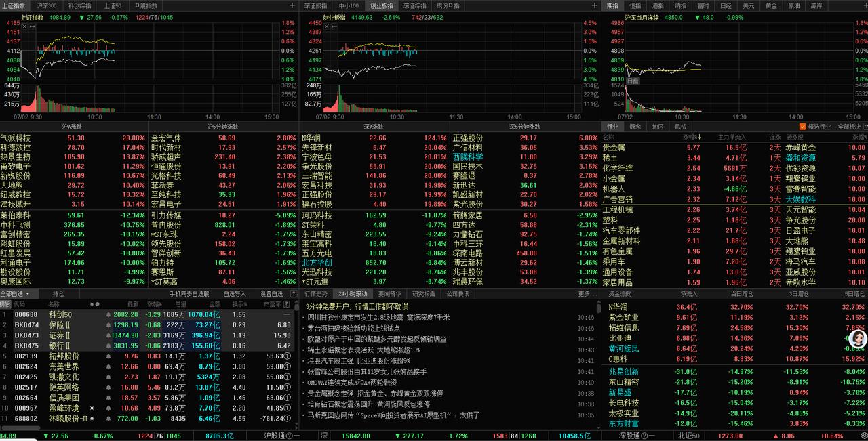
Task: Select the 要闻精华 news tab
Action: tap(390, 294)
